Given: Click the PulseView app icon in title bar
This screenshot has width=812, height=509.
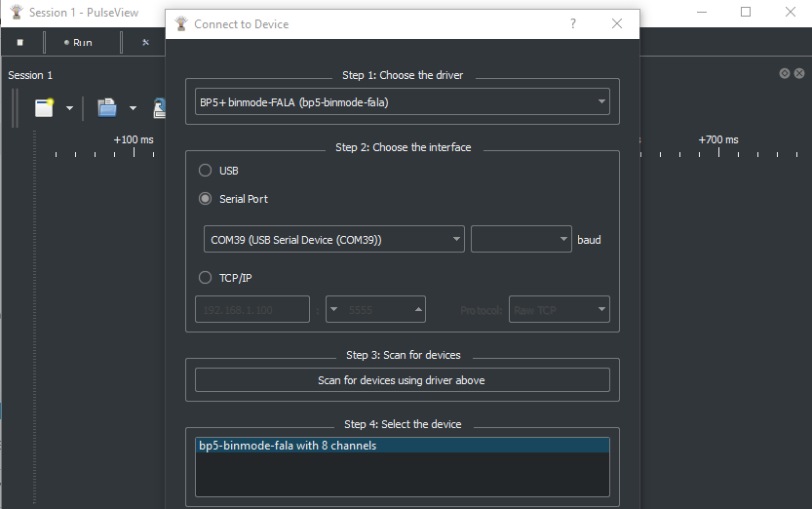Looking at the screenshot, I should (17, 12).
